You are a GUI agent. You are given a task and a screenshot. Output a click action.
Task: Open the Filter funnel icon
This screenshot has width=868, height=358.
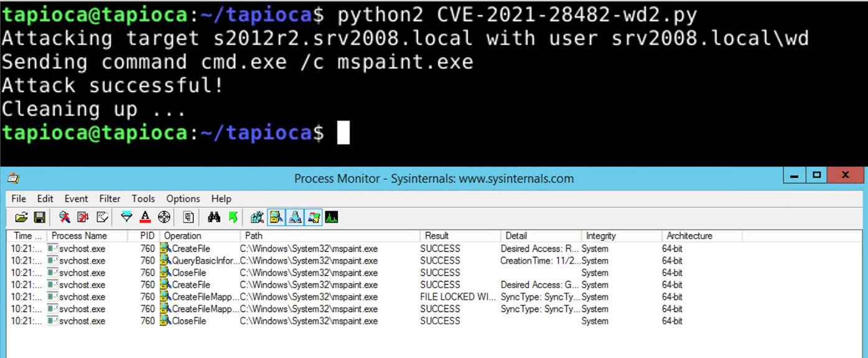127,218
